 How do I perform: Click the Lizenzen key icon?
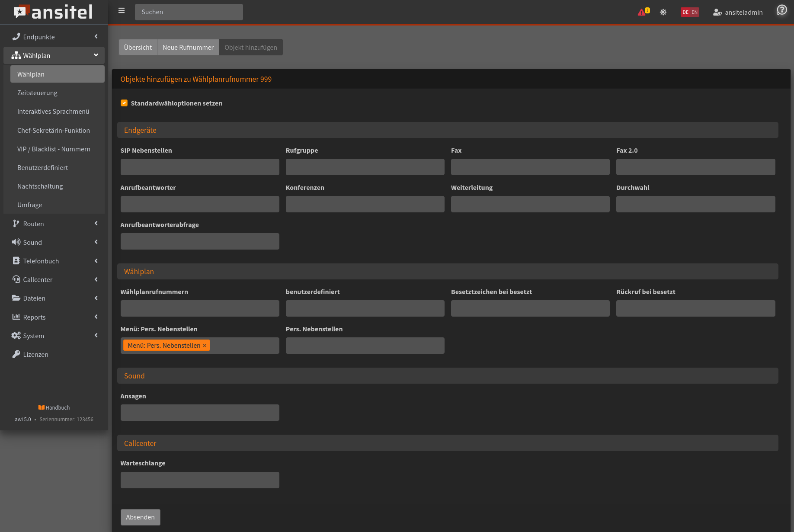click(x=16, y=354)
